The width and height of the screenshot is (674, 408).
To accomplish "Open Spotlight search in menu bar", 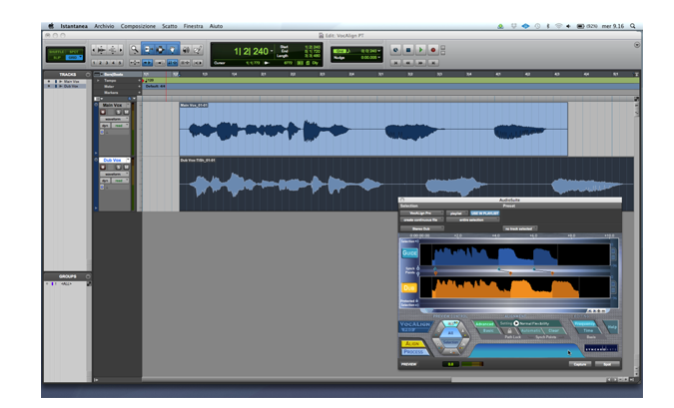I will [x=633, y=26].
